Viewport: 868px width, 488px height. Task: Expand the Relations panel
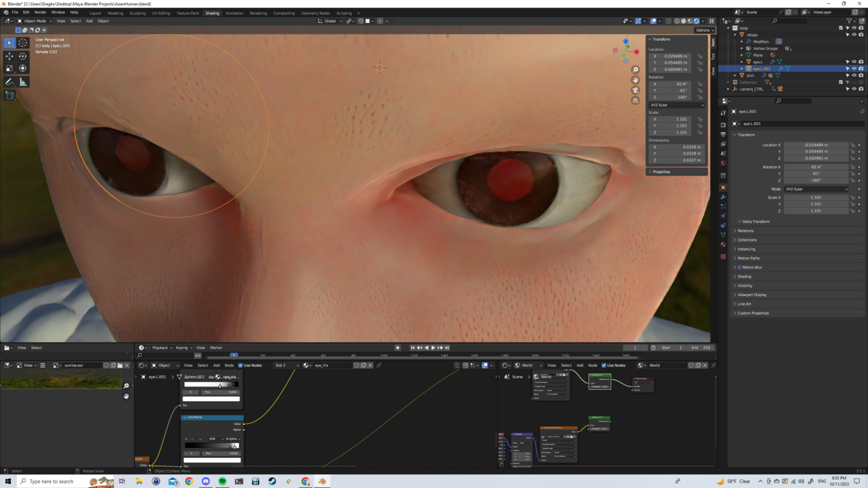tap(745, 230)
